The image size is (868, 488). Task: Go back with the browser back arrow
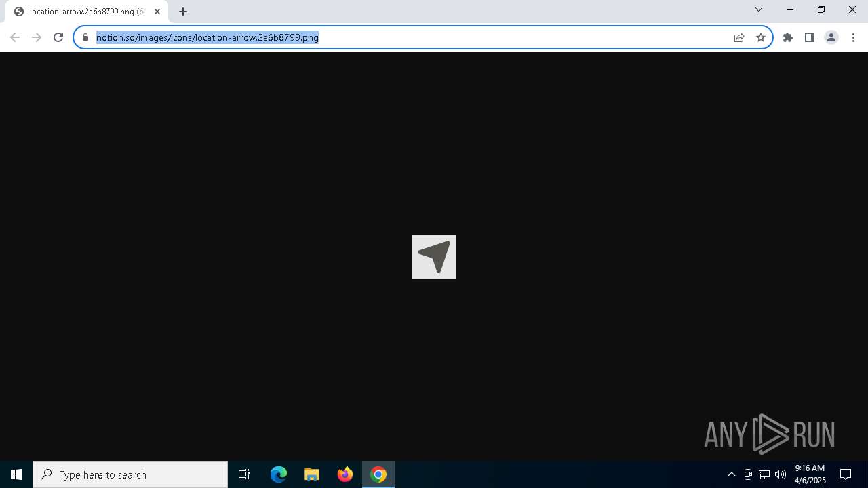pos(15,37)
